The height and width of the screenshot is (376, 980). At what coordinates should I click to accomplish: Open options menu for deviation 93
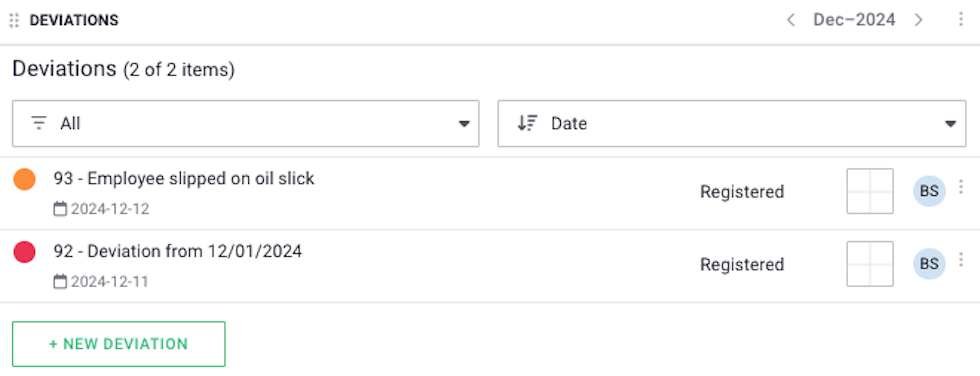(961, 187)
